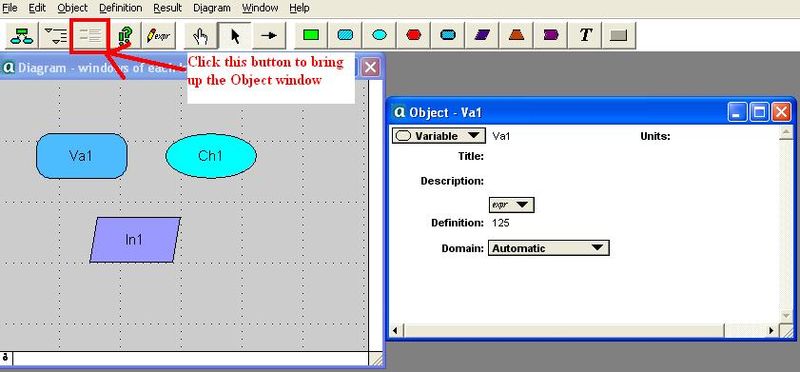Click the Units label in Object window
This screenshot has width=800, height=372.
[x=655, y=136]
